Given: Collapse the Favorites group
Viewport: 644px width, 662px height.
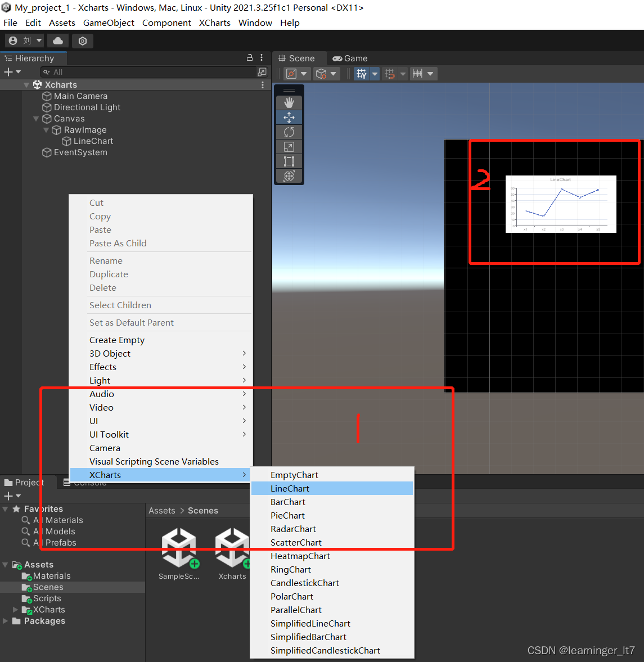Looking at the screenshot, I should [5, 509].
